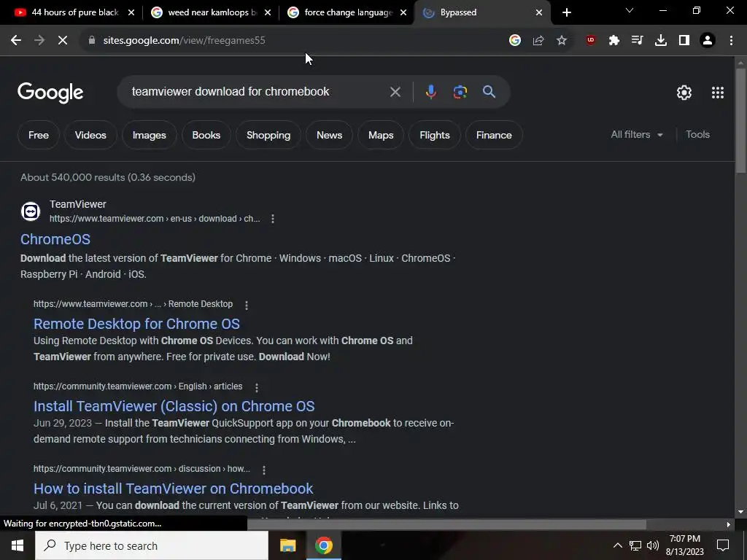Viewport: 747px width, 560px height.
Task: Expand the All filters dropdown
Action: tap(637, 135)
